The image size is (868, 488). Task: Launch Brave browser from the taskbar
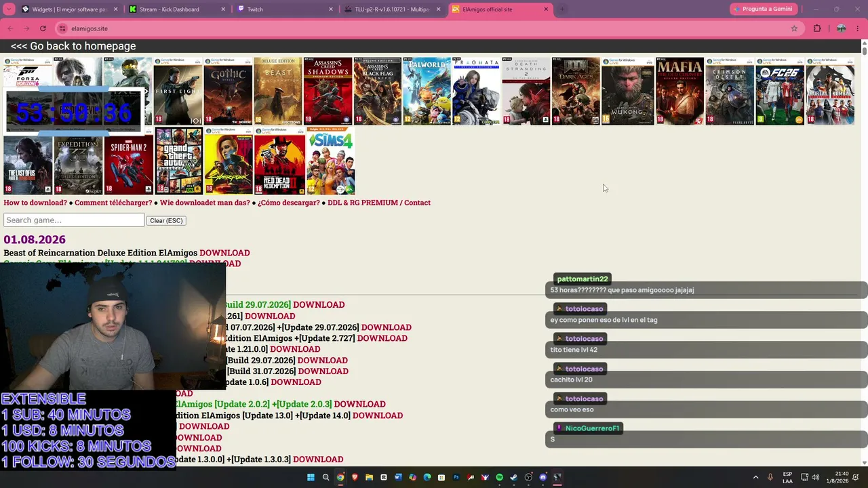coord(355,477)
